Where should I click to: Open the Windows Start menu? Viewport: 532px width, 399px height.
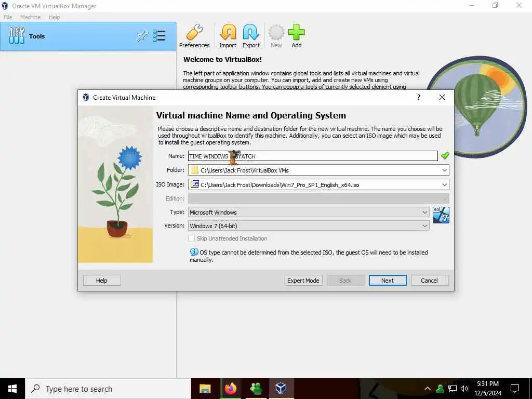click(12, 389)
